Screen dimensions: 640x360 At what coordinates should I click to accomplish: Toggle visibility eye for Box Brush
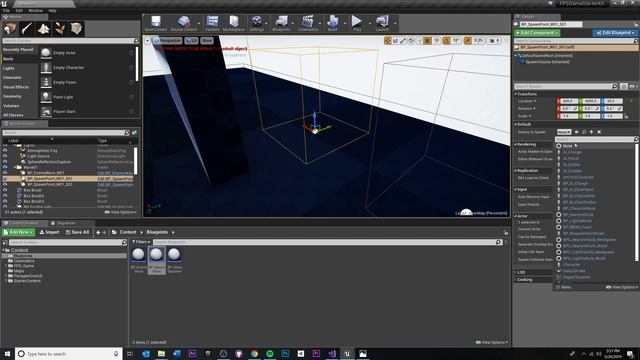[x=5, y=190]
